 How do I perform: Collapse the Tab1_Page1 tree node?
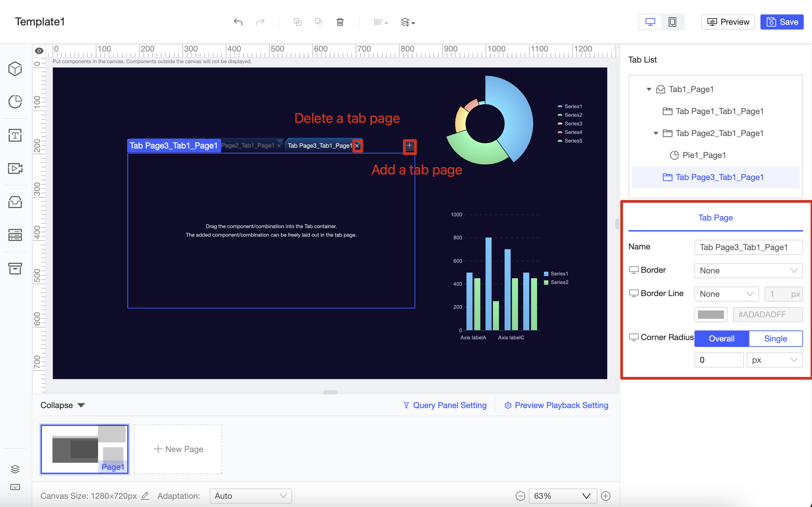coord(649,89)
